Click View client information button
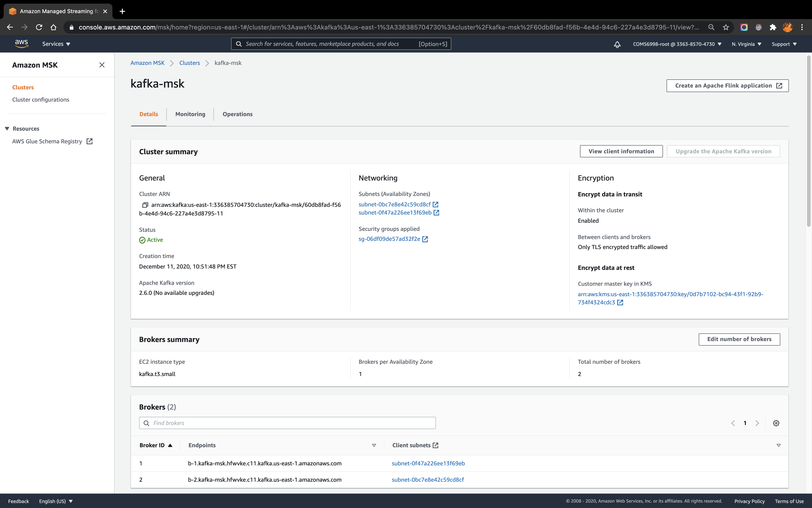This screenshot has height=508, width=812. click(621, 151)
